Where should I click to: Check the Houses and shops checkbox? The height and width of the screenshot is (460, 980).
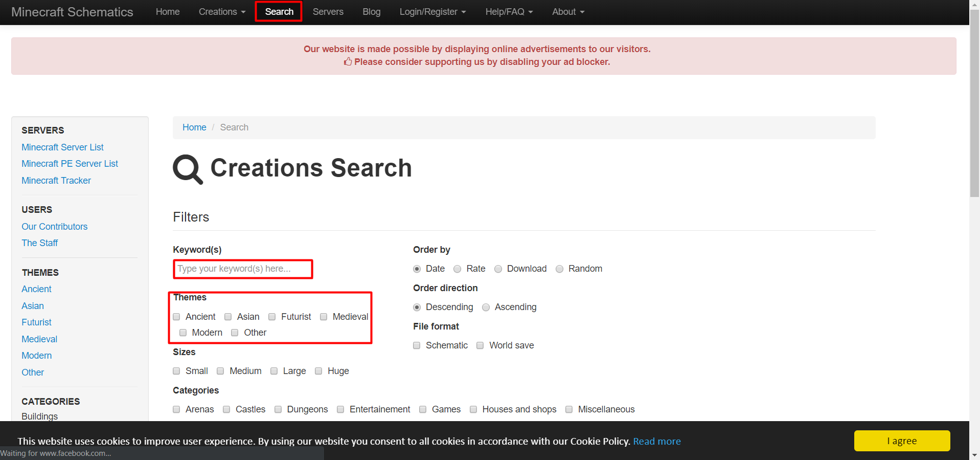(473, 409)
